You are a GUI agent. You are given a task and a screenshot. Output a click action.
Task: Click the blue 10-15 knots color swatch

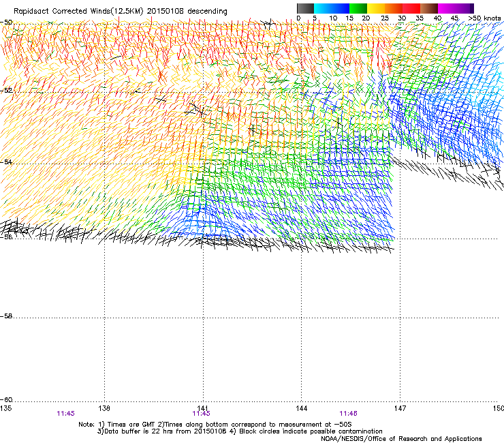(341, 8)
